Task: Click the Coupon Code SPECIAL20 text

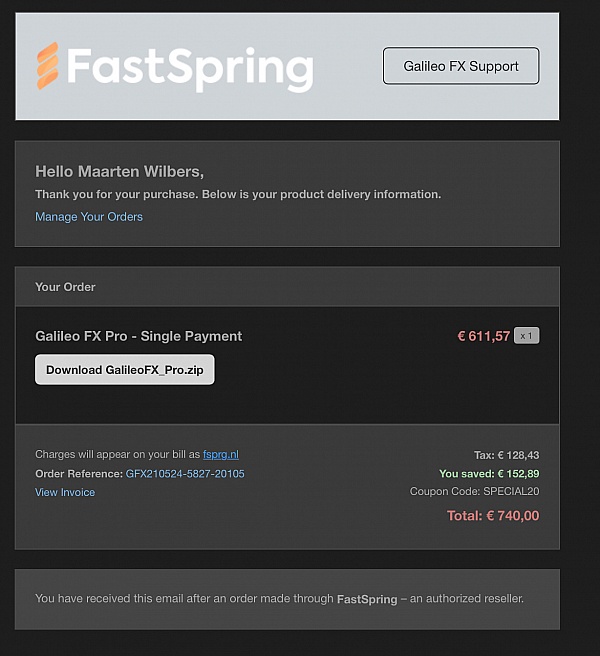Action: [x=474, y=492]
